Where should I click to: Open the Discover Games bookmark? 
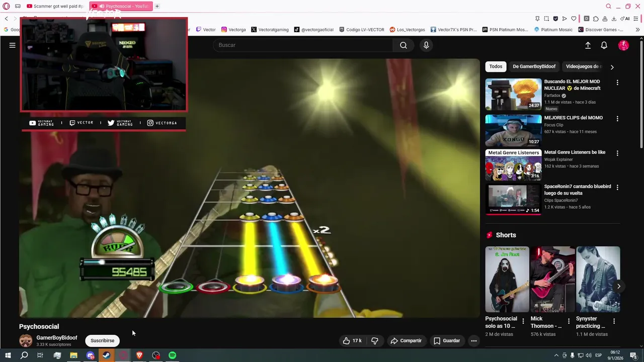(600, 30)
